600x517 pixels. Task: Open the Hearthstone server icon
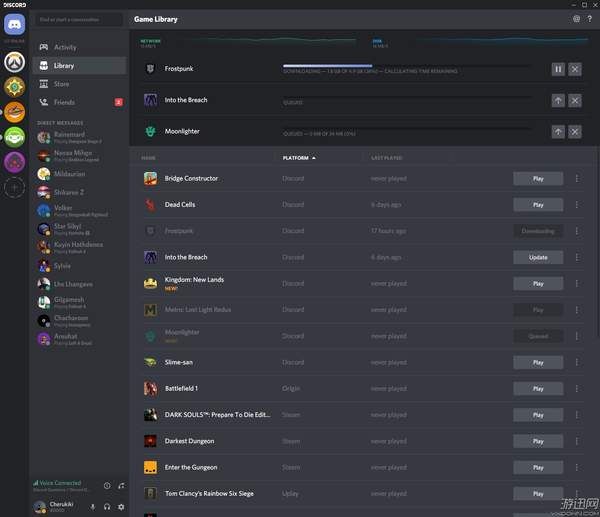tap(15, 87)
